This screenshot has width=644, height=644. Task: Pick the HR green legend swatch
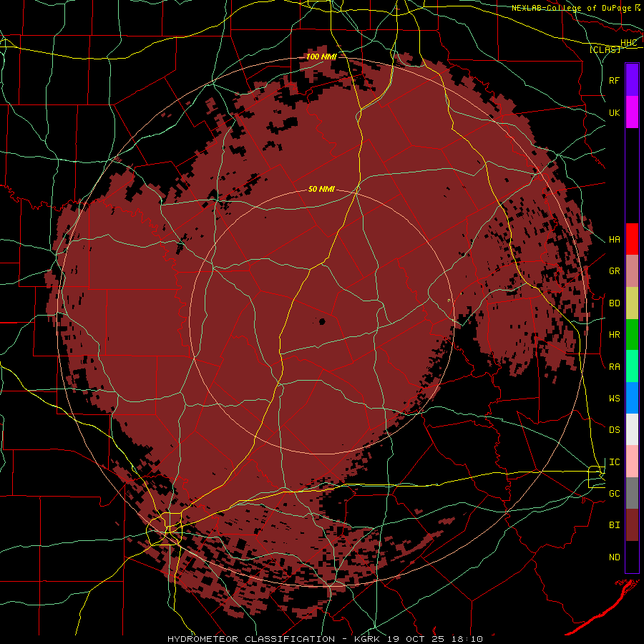click(632, 334)
